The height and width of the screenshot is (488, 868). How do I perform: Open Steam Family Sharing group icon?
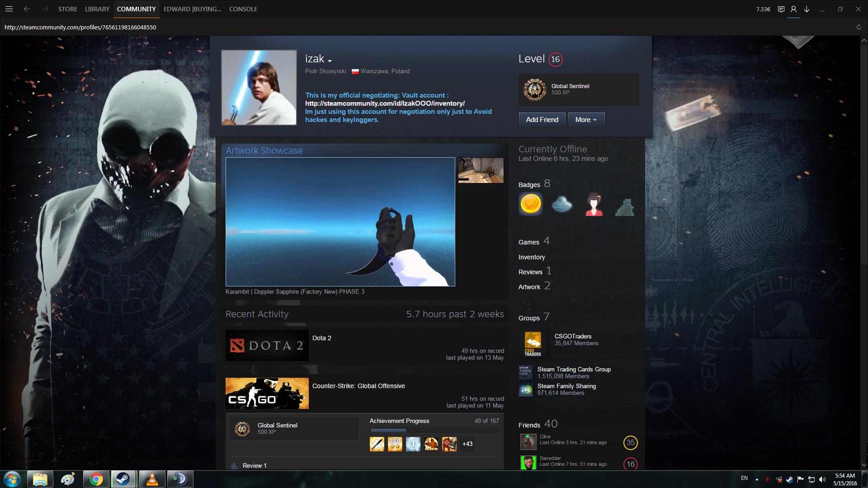(526, 389)
